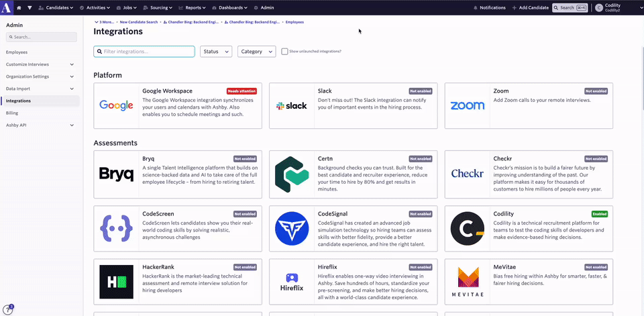
Task: Open the Employees breadcrumb link
Action: click(294, 21)
